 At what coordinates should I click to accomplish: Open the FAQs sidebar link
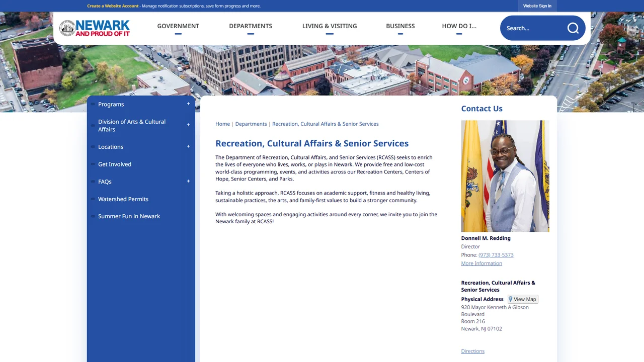point(105,182)
